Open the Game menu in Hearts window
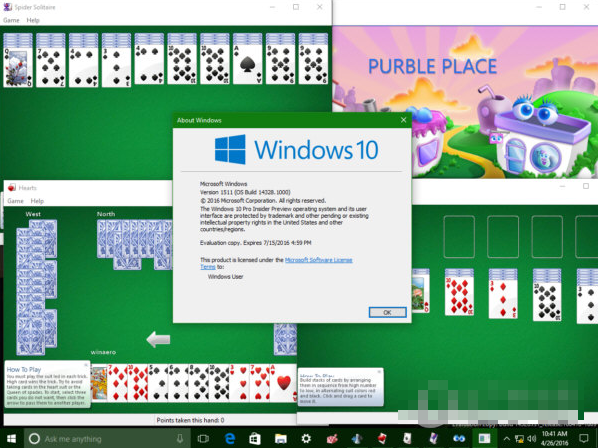 [15, 201]
